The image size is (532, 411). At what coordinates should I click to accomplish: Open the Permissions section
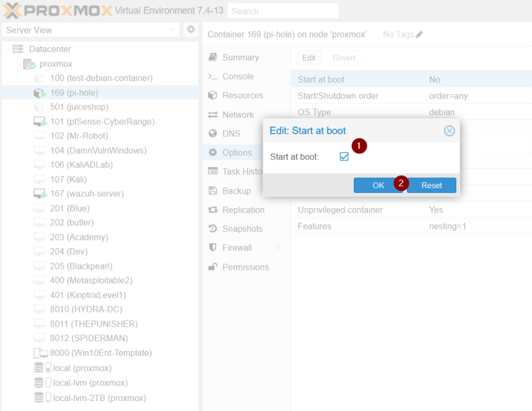245,267
